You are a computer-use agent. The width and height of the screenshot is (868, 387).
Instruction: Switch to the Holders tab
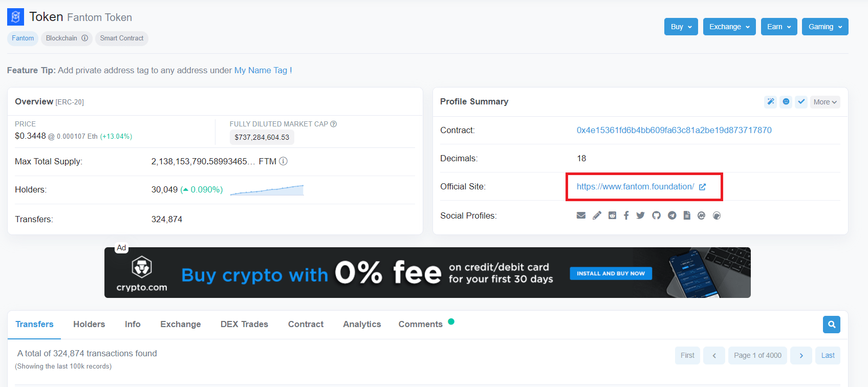pos(89,324)
